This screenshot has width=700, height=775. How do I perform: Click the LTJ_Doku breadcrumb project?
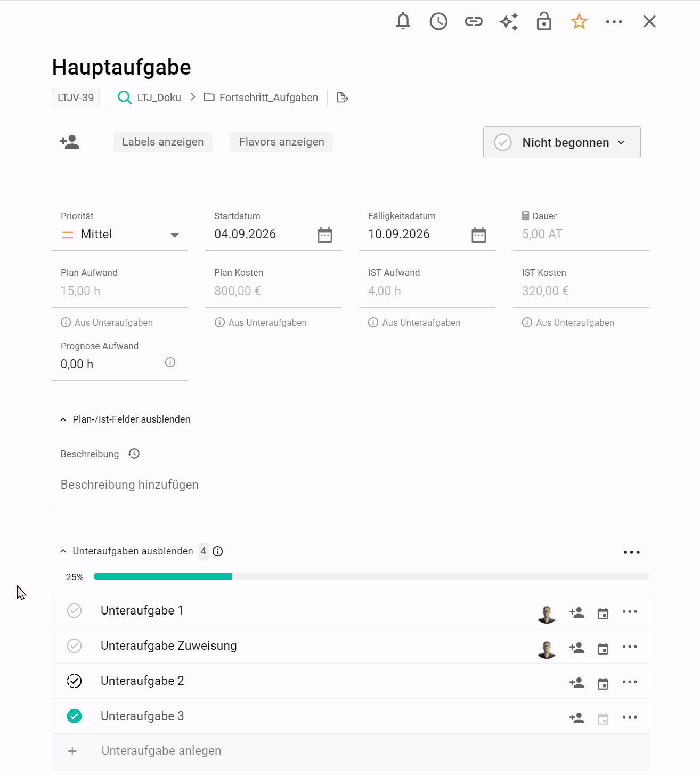[150, 98]
